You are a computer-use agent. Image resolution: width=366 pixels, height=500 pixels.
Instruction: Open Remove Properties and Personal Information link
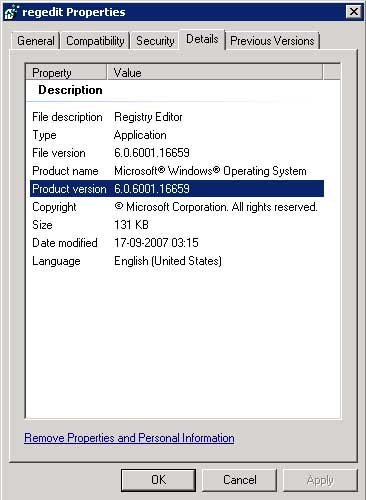click(x=129, y=438)
